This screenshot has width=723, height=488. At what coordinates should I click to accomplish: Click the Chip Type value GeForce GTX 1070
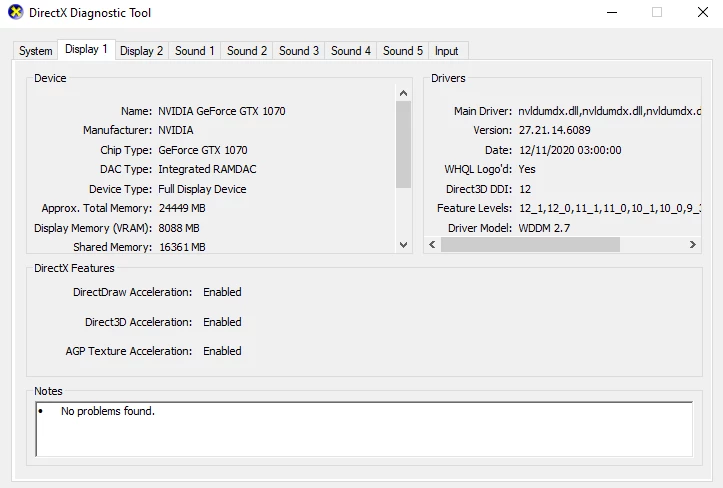203,150
